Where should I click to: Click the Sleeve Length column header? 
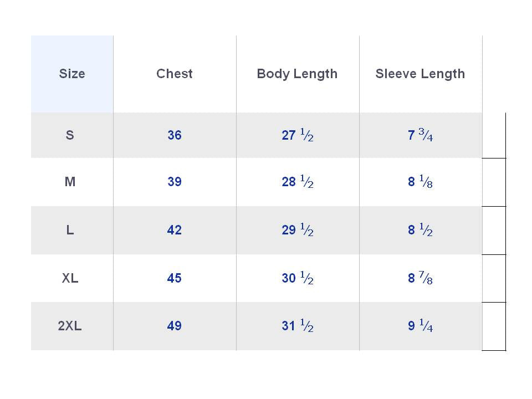coord(420,74)
